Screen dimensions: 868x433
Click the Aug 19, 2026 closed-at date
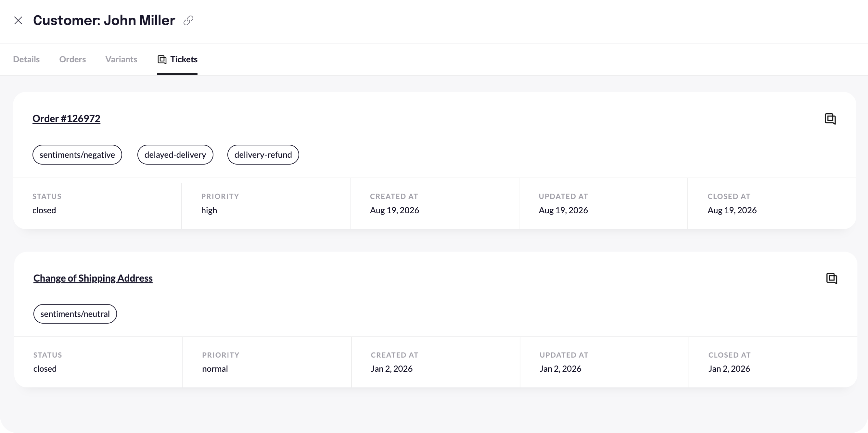point(732,210)
